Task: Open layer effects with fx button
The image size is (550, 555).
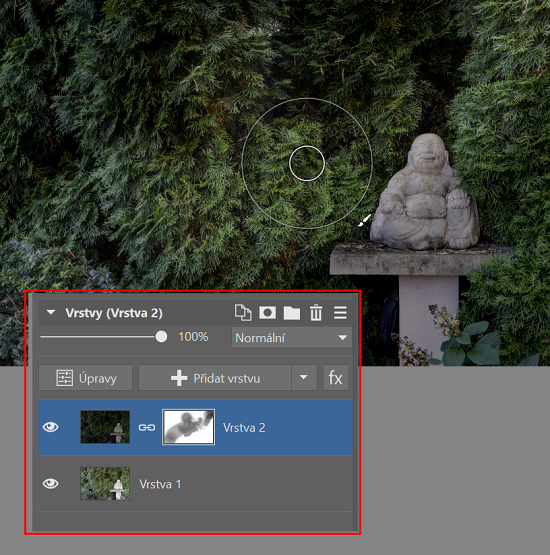Action: click(x=336, y=378)
